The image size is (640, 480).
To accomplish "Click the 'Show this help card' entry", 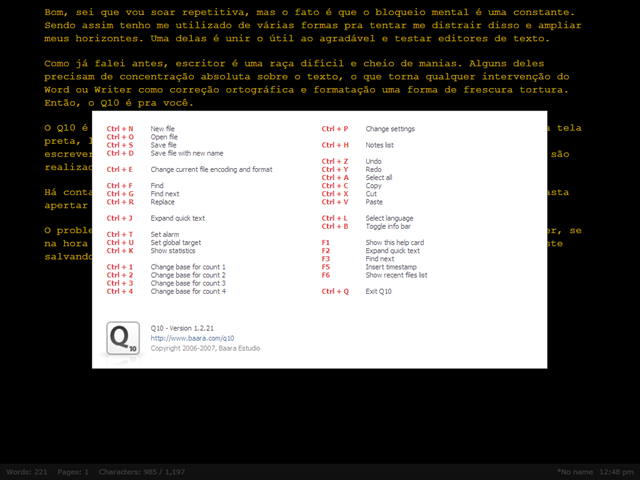I will coord(395,242).
